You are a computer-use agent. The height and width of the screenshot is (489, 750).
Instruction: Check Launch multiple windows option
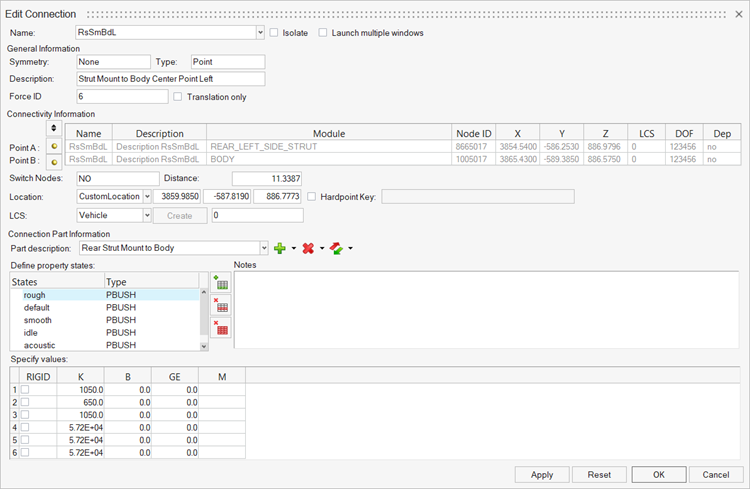pyautogui.click(x=323, y=33)
